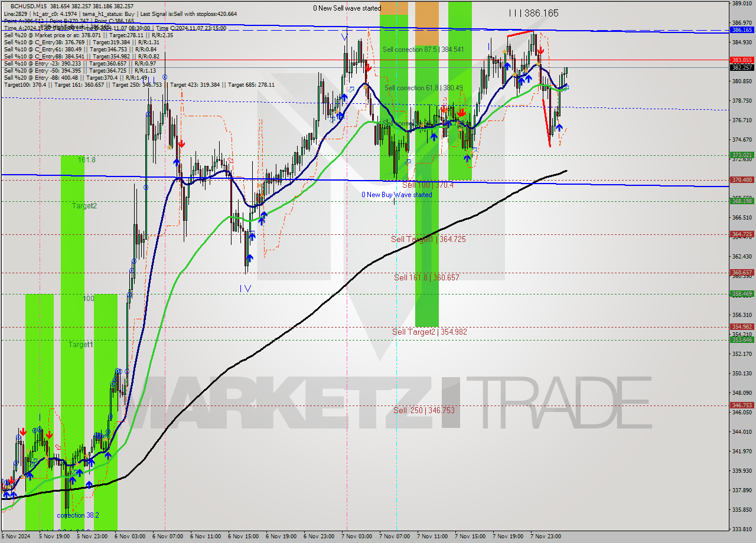This screenshot has height=543, width=756.
Task: Click the 'I V' wave label near 362
Action: 245,289
